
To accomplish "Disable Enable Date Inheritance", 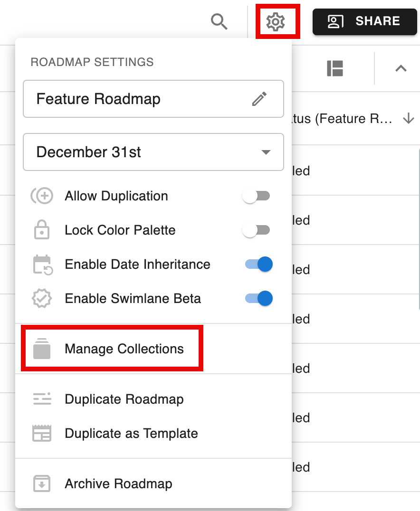I will tap(257, 264).
